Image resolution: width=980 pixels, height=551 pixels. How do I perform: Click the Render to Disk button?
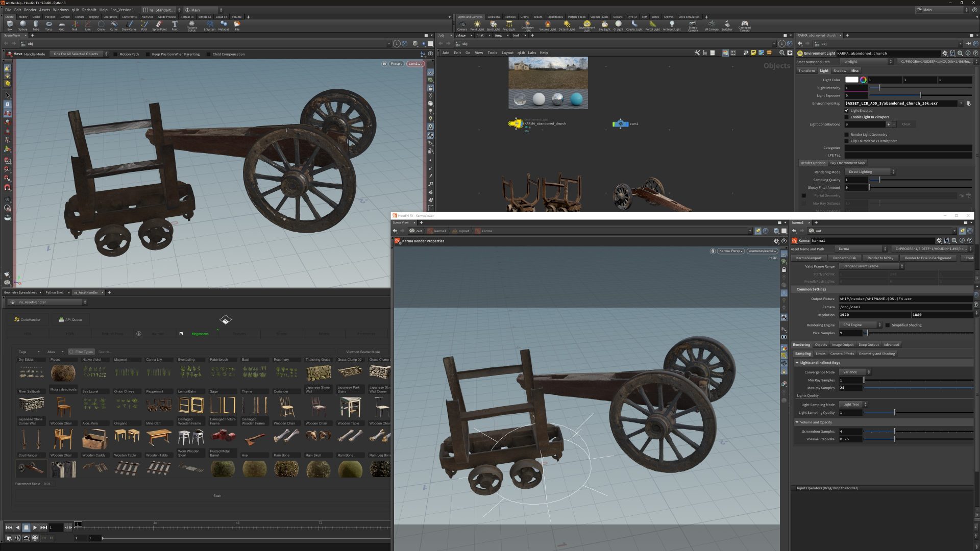tap(844, 258)
